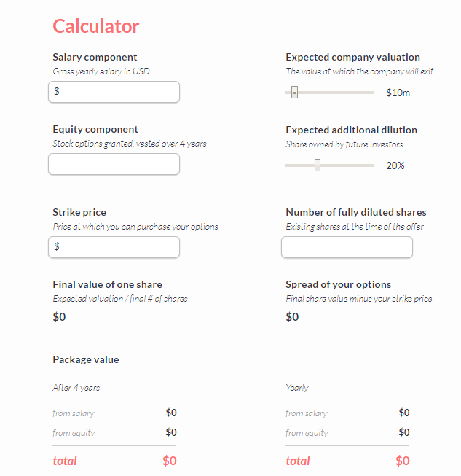Click the Final value of one share heading

tap(107, 284)
